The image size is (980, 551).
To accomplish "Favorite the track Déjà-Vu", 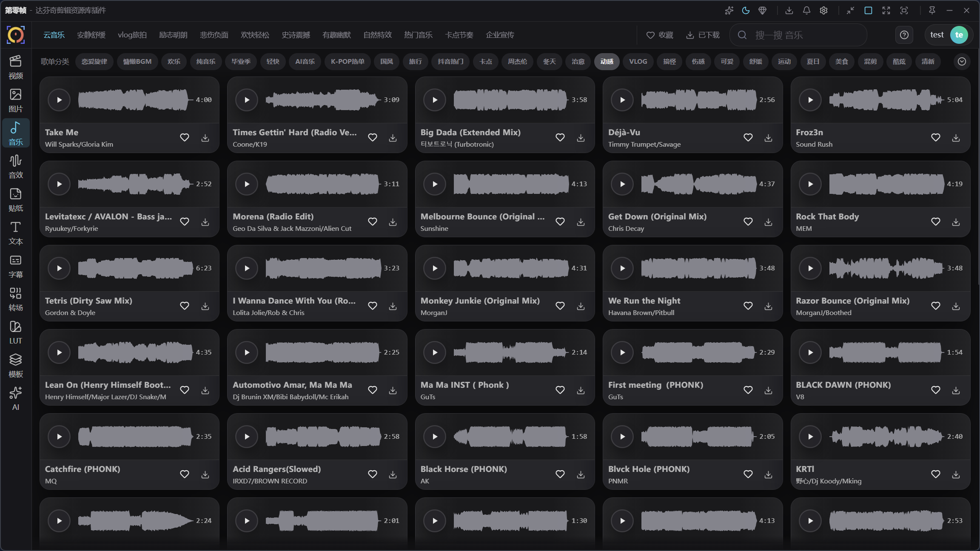I will [x=748, y=138].
